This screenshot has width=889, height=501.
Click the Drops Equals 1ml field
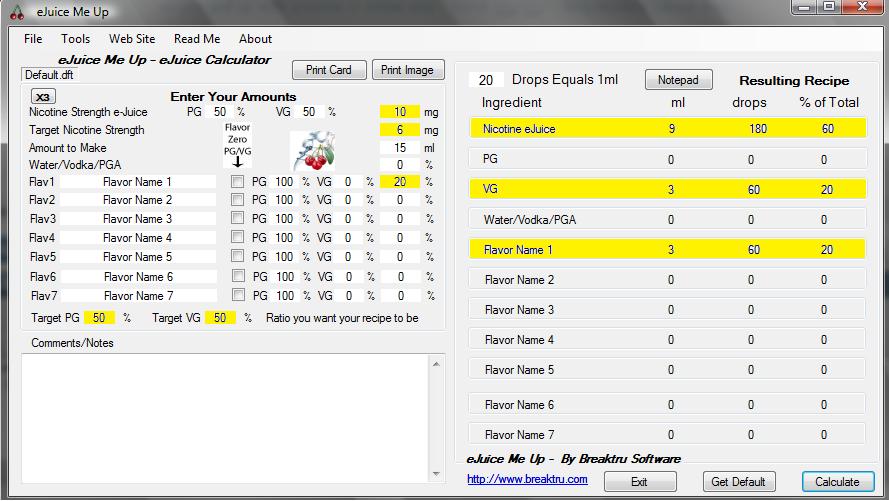click(486, 80)
